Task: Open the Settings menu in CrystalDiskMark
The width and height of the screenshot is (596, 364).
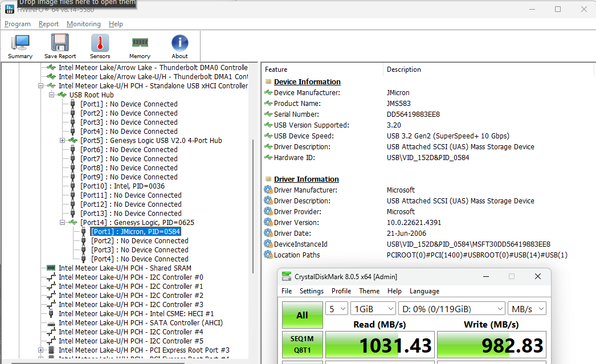Action: 312,291
